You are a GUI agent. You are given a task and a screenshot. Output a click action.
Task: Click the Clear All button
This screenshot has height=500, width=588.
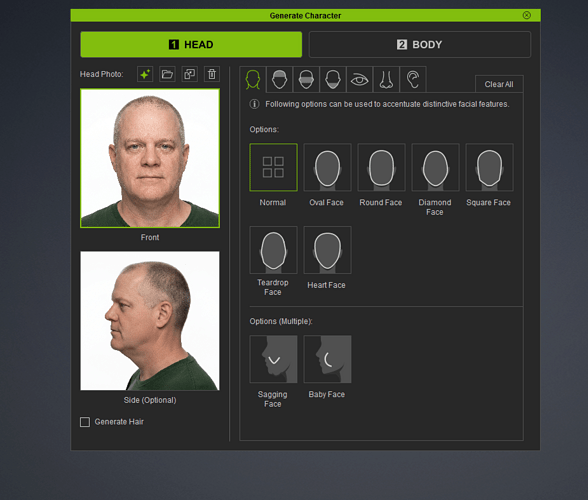pos(499,84)
